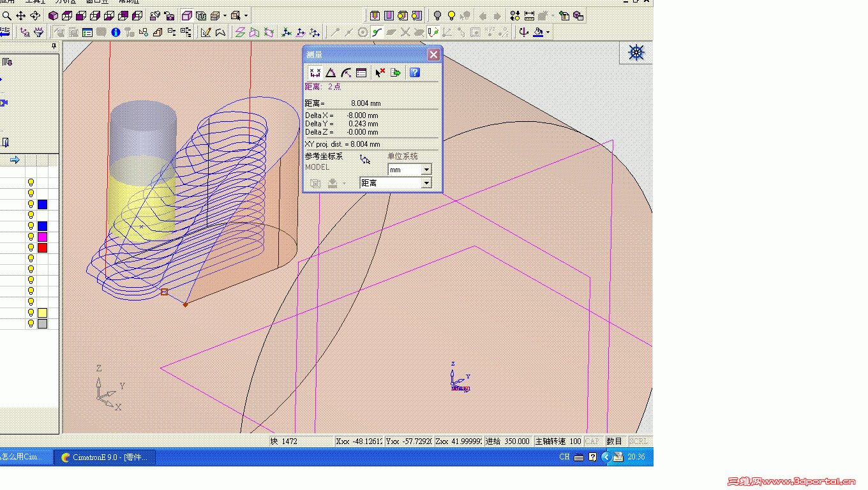Click the camera snapshot view icon
This screenshot has width=868, height=490.
pyautogui.click(x=169, y=15)
